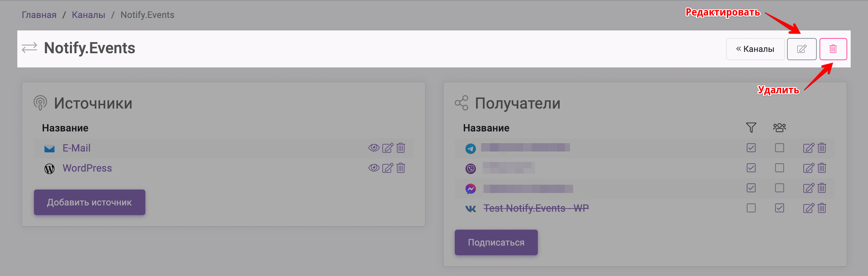The width and height of the screenshot is (868, 276).
Task: Click the Название header in Источники
Action: (65, 128)
